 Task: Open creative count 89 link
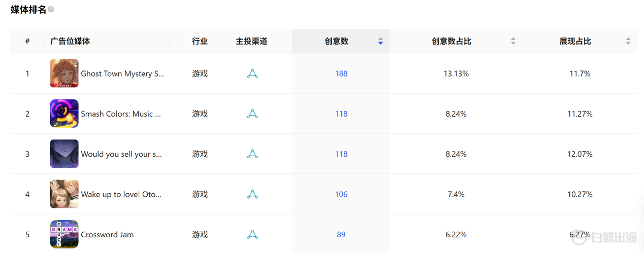coord(341,234)
